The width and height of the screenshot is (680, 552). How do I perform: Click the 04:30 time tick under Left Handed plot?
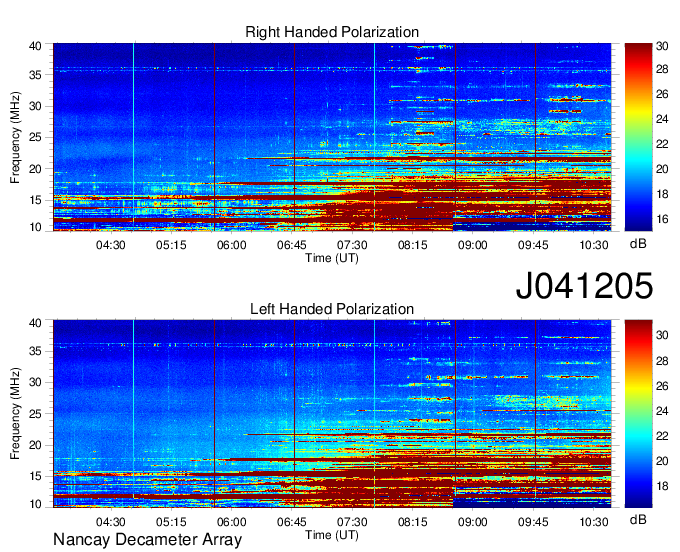(x=111, y=522)
